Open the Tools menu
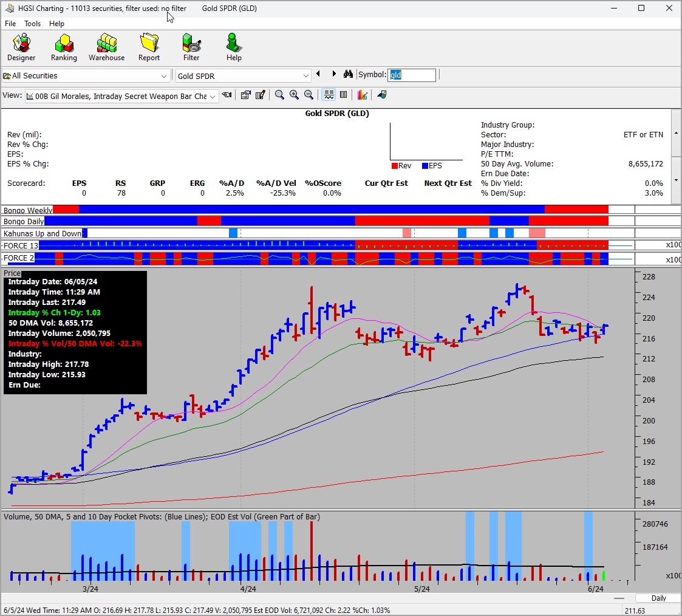682x616 pixels. point(33,24)
